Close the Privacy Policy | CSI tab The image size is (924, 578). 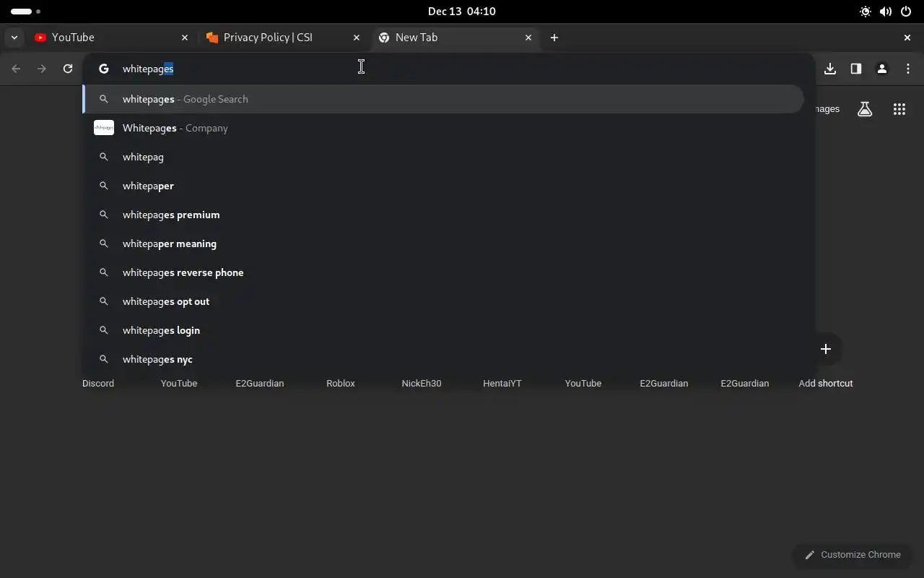[x=357, y=38]
